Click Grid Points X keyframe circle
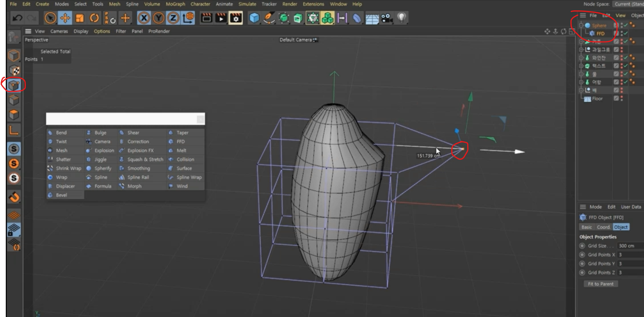644x317 pixels. 582,255
